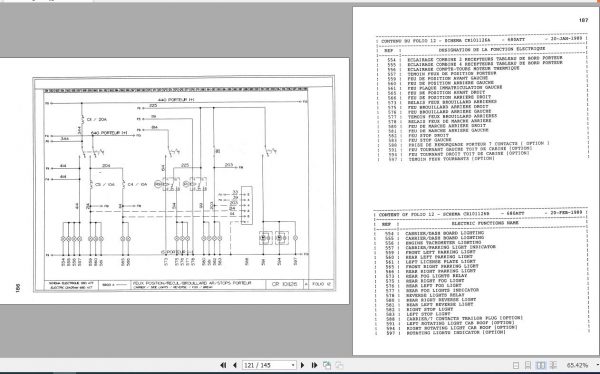Switch to single page view

(516, 365)
